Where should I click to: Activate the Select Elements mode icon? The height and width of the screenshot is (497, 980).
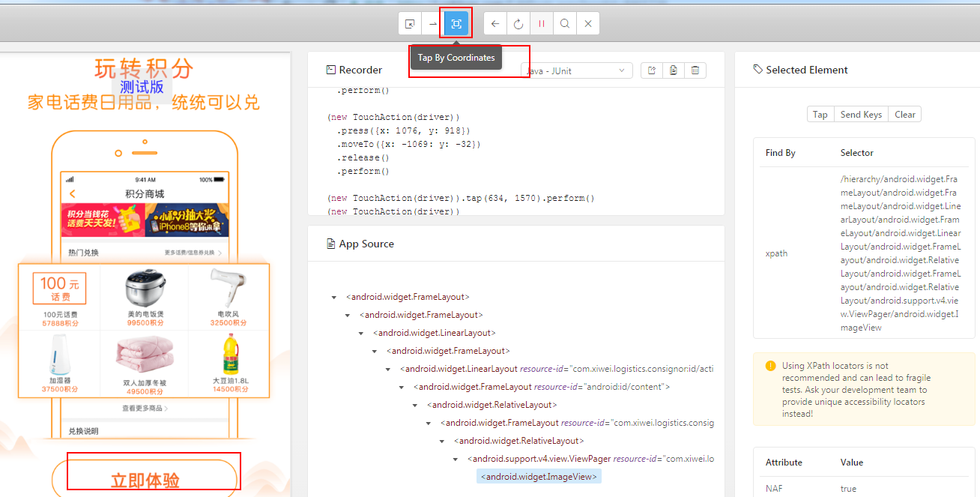pyautogui.click(x=410, y=24)
